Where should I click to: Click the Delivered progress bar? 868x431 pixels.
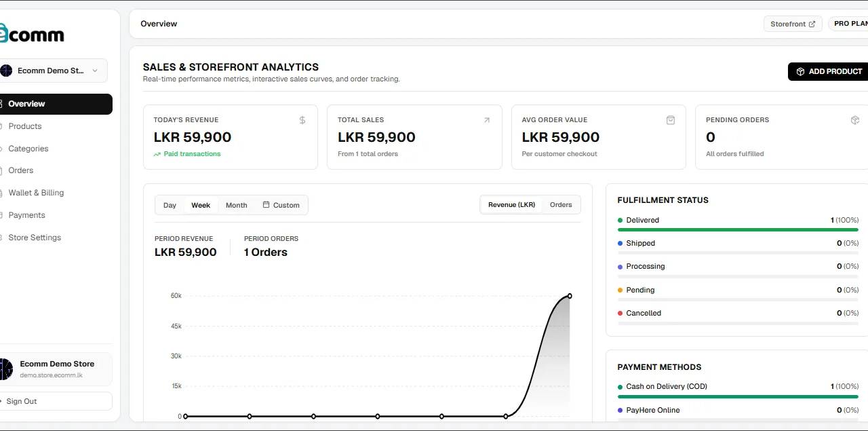tap(738, 230)
